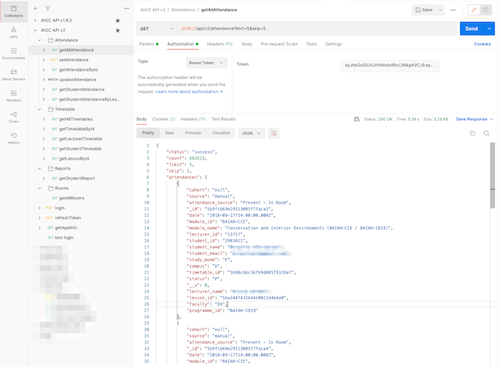The width and height of the screenshot is (500, 367).
Task: Collapse the Timetable folder
Action: (x=40, y=109)
